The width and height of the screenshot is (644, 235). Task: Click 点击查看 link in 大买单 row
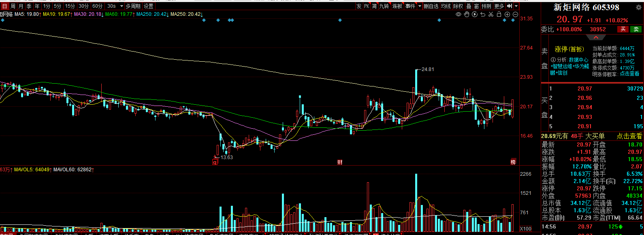[629, 136]
